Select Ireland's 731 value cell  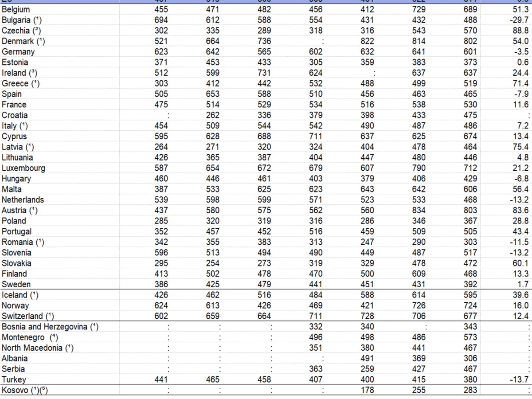(x=264, y=73)
